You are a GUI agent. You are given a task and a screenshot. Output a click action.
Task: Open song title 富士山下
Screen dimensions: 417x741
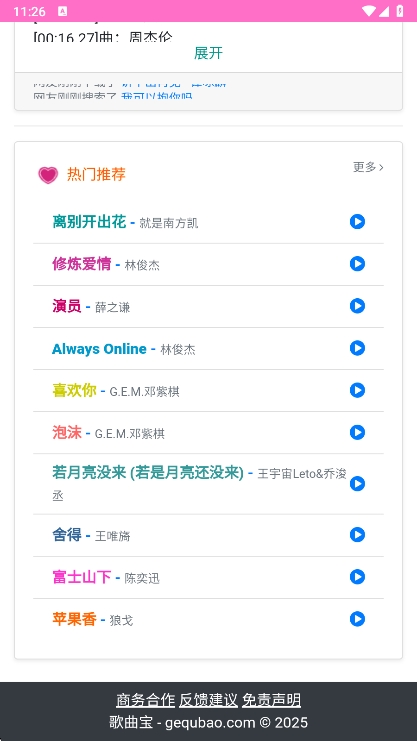point(81,577)
